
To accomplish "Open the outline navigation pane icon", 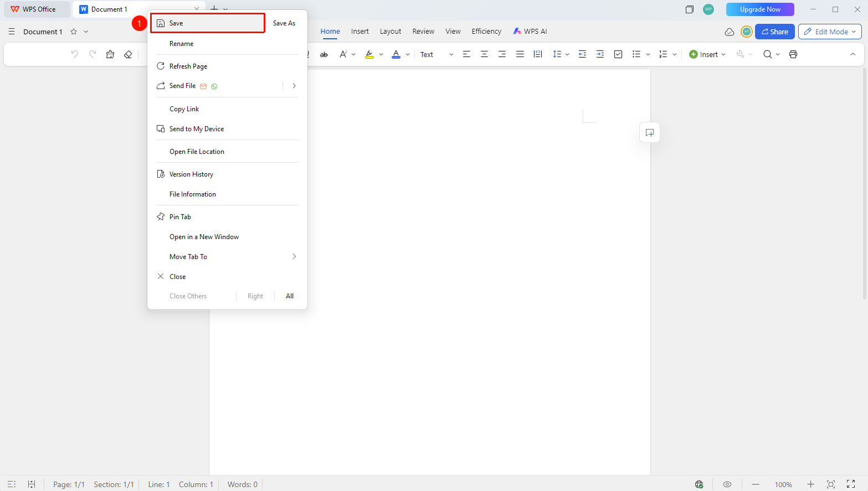I will (x=12, y=484).
